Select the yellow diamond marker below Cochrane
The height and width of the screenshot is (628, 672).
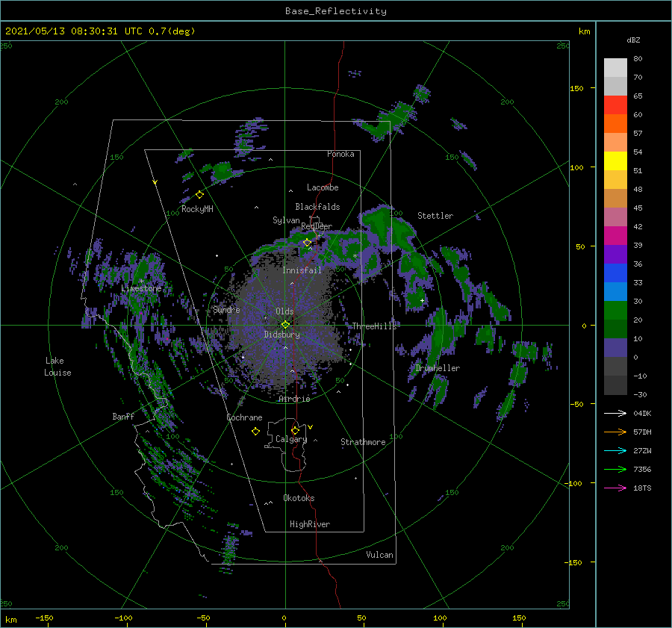click(255, 432)
